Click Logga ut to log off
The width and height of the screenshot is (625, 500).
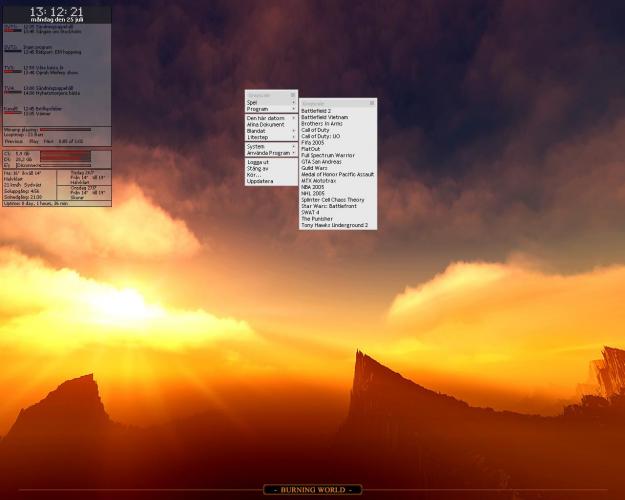tap(258, 162)
